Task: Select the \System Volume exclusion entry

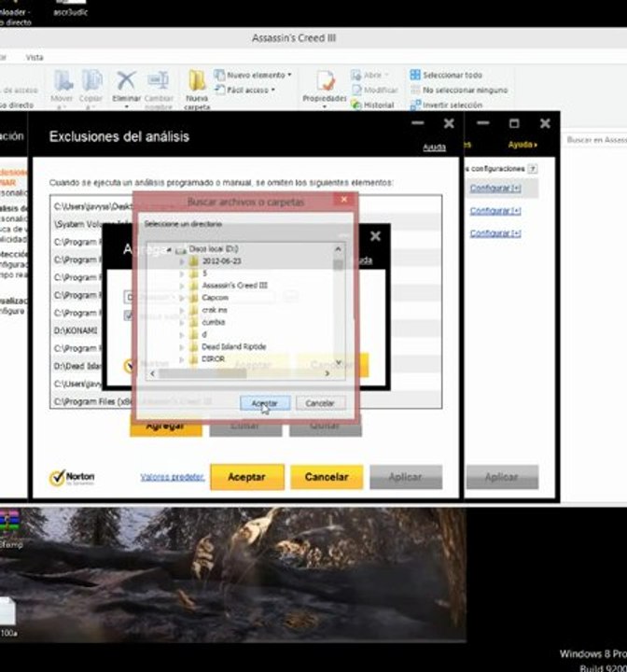Action: point(91,224)
